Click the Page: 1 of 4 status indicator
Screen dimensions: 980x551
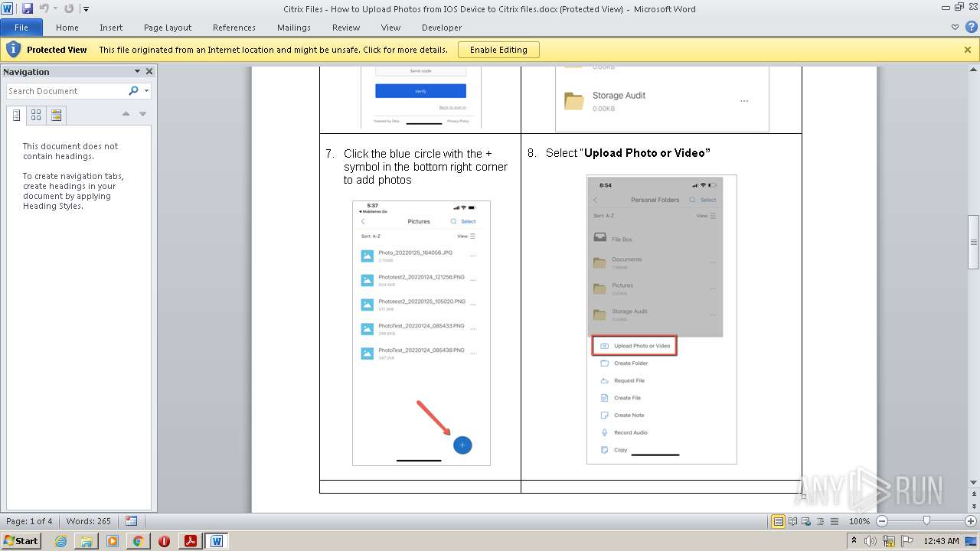coord(29,521)
